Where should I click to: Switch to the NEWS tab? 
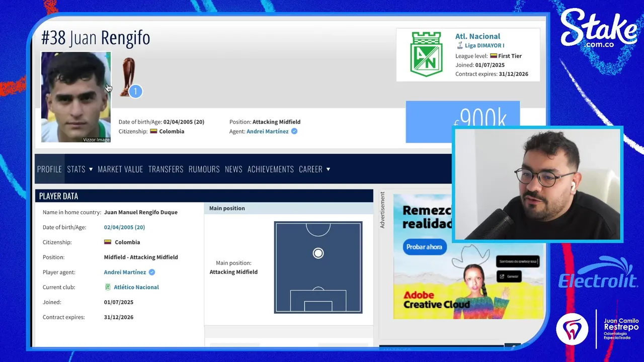[233, 169]
